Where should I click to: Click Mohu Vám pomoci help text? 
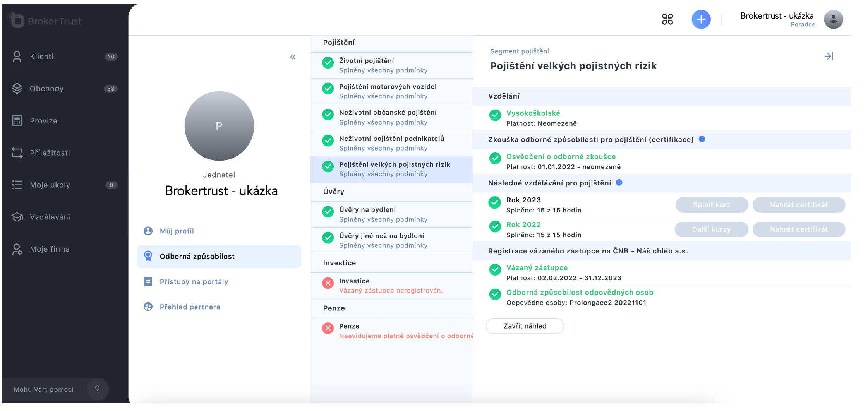(44, 389)
